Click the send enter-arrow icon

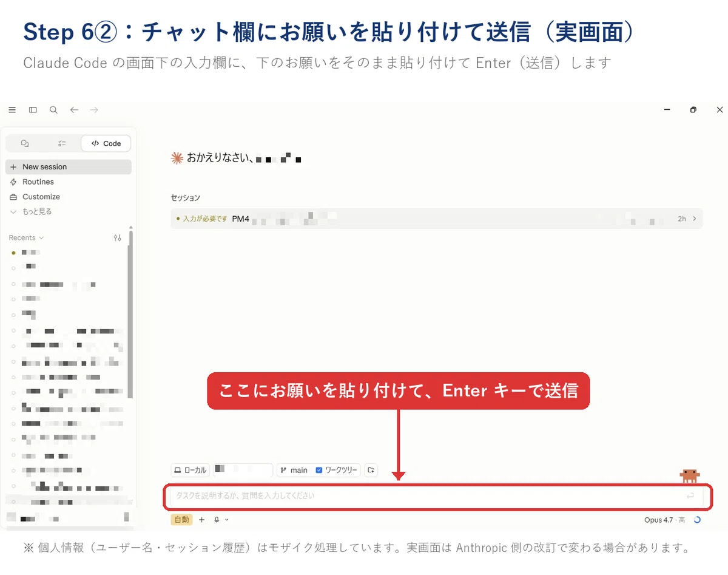click(x=690, y=496)
